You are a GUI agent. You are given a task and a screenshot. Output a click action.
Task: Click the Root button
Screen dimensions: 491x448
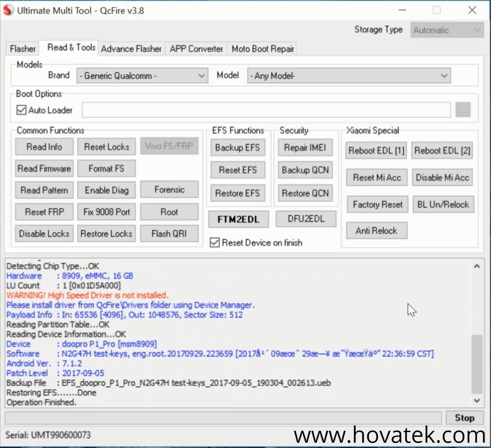point(169,212)
